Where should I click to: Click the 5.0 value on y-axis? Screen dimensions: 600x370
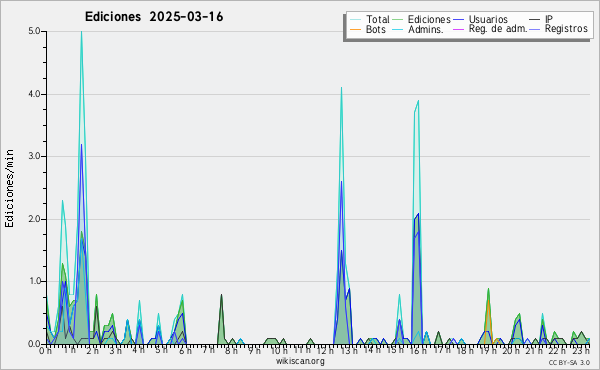(34, 31)
